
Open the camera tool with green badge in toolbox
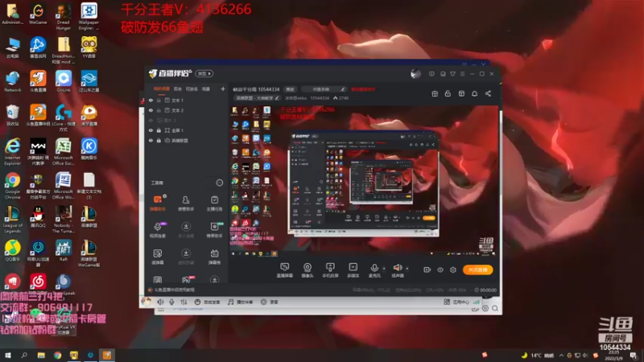pyautogui.click(x=214, y=229)
